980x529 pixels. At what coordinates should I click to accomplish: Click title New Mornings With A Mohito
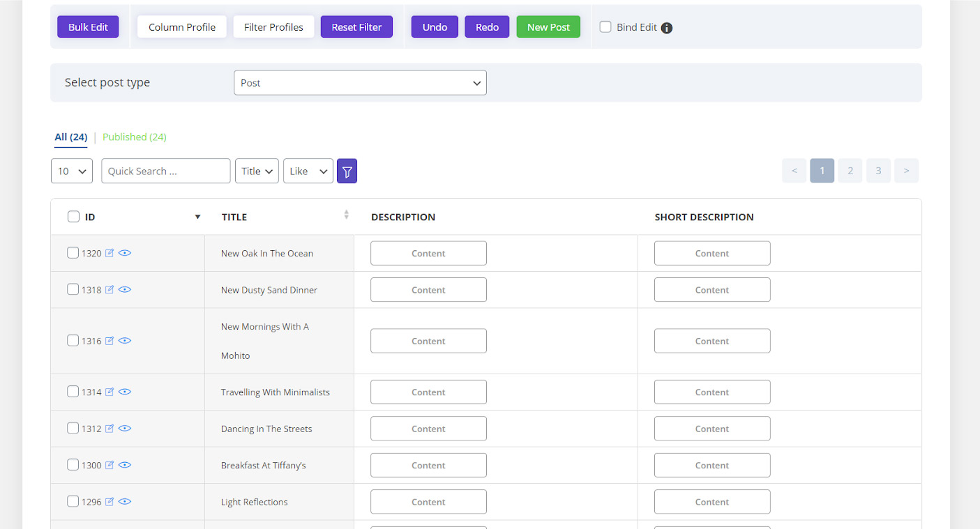tap(265, 341)
